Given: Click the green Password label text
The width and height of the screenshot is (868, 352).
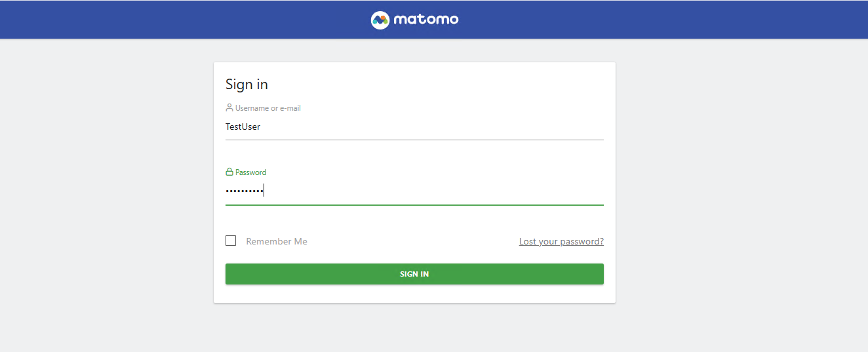Looking at the screenshot, I should 250,172.
